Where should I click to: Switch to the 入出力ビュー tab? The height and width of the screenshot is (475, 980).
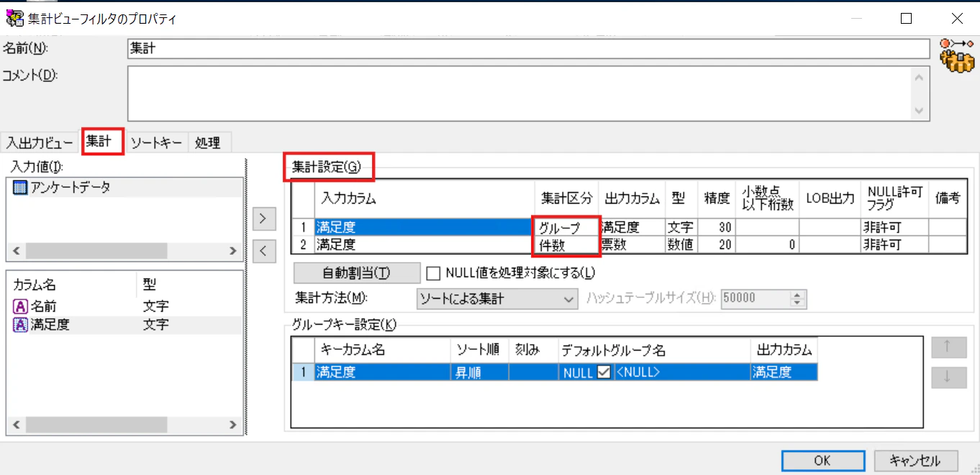(40, 142)
